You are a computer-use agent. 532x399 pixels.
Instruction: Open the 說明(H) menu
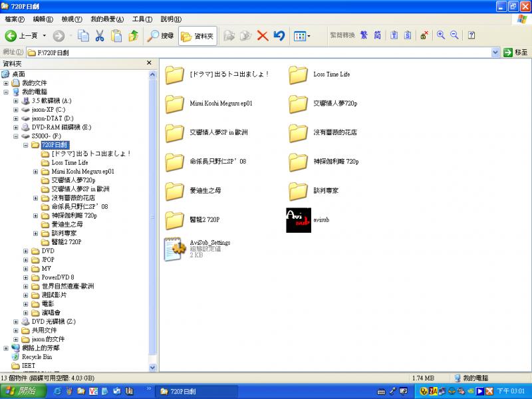pos(171,19)
